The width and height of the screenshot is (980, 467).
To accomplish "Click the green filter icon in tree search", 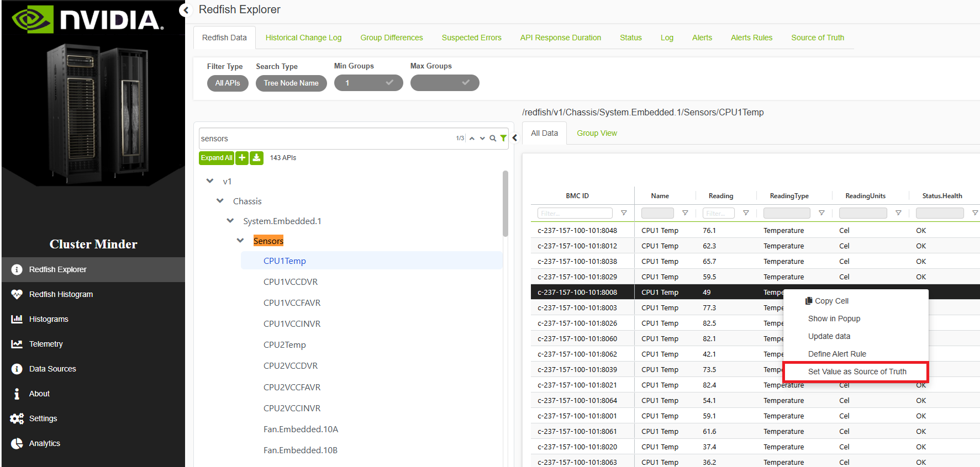I will coord(503,139).
